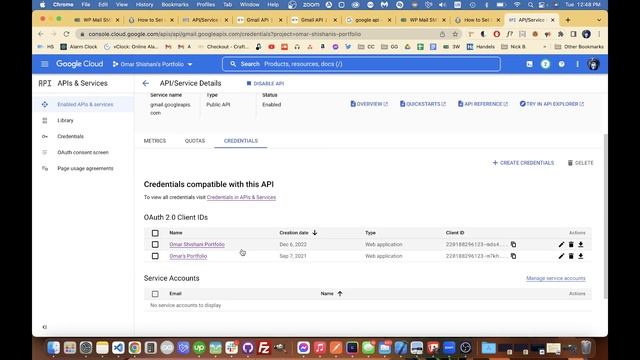640x360 pixels.
Task: Collapse the left sidebar with bottom arrow icon
Action: click(44, 327)
